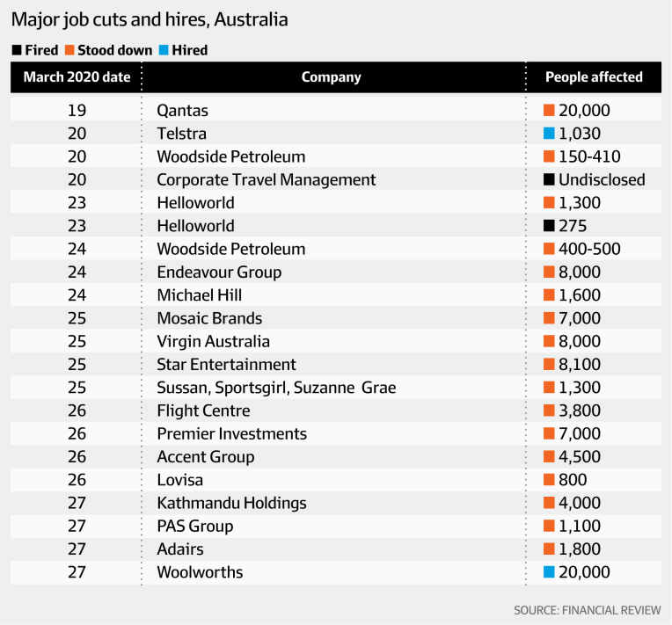Screen dimensions: 672x625
Task: Click the Company column header
Action: point(332,77)
